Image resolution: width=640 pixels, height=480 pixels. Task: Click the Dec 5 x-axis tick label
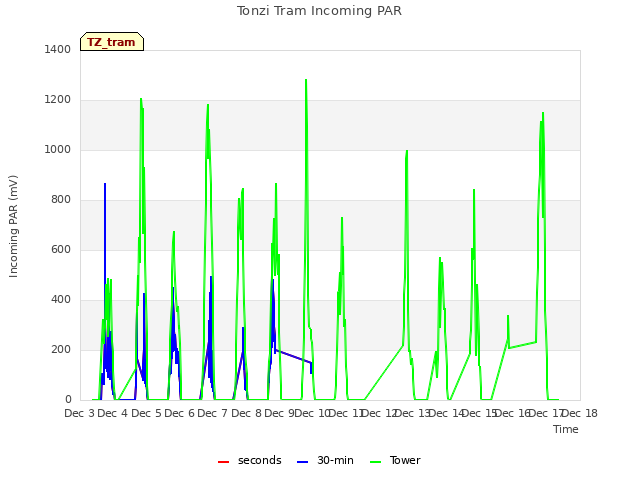(147, 413)
